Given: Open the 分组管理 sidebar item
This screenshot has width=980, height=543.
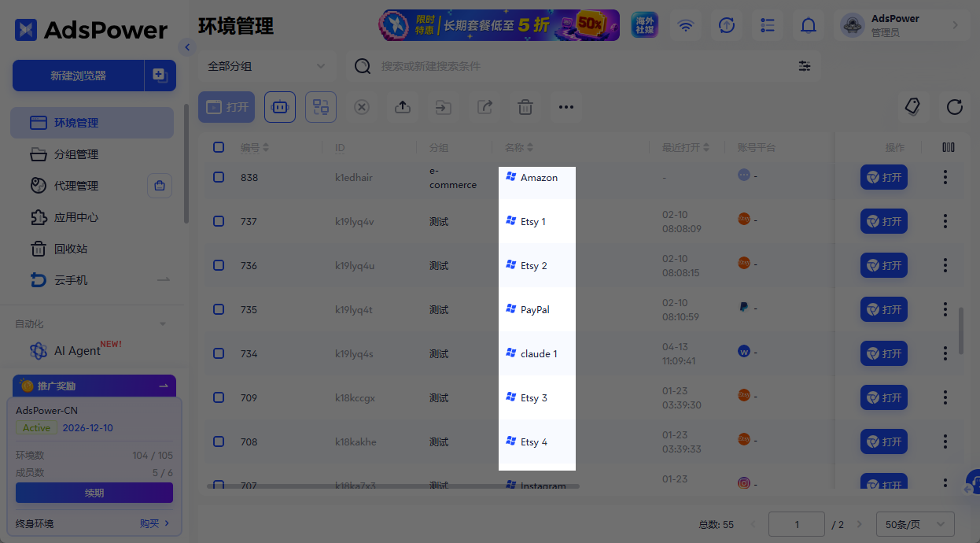Looking at the screenshot, I should 92,154.
